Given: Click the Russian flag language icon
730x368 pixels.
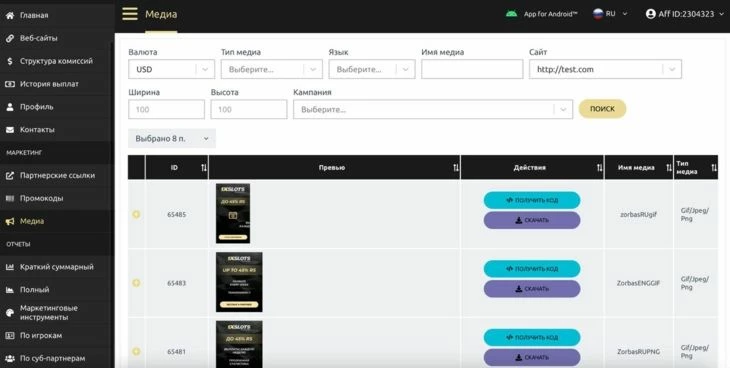Looking at the screenshot, I should [x=598, y=14].
